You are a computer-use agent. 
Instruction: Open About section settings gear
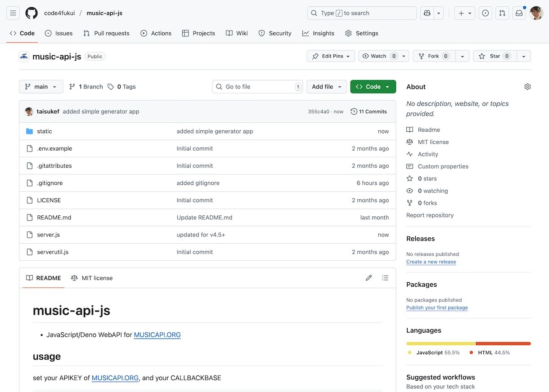point(527,87)
